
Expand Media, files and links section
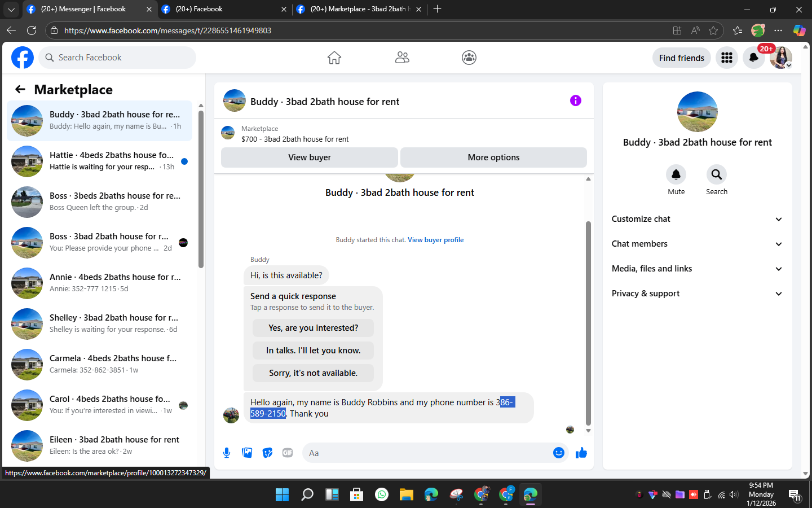pos(698,269)
